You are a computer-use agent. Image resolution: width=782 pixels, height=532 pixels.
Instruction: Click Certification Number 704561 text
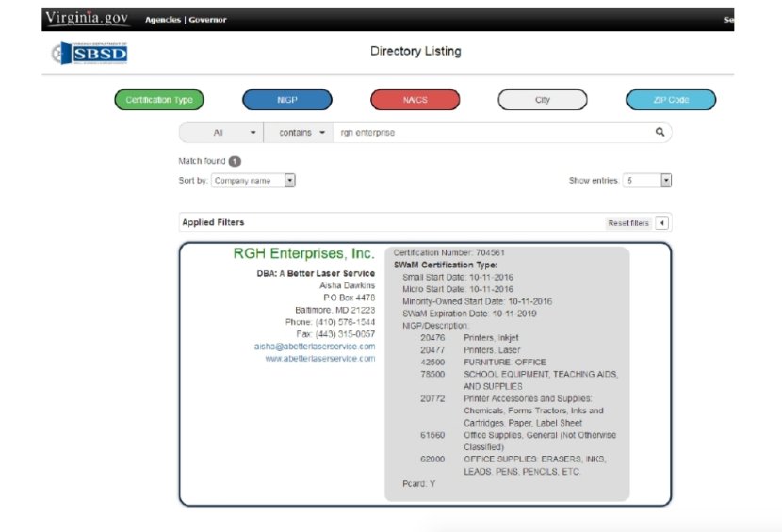(x=448, y=252)
